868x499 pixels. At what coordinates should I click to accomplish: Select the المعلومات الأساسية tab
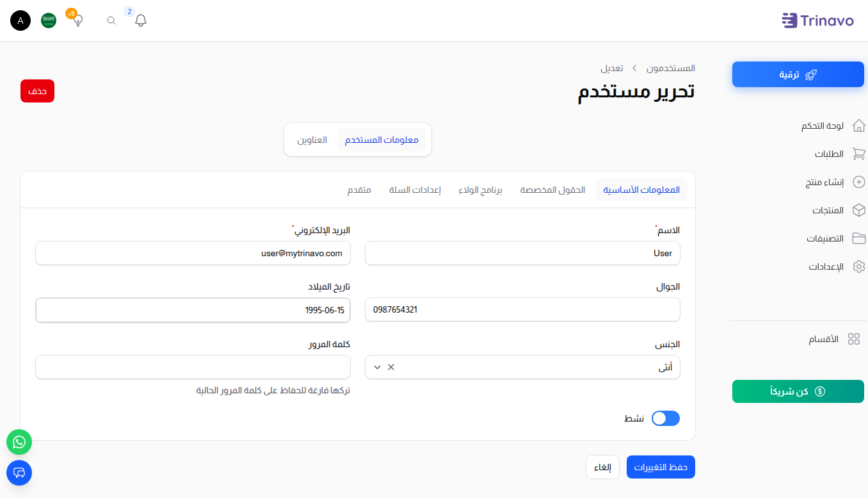pyautogui.click(x=641, y=190)
